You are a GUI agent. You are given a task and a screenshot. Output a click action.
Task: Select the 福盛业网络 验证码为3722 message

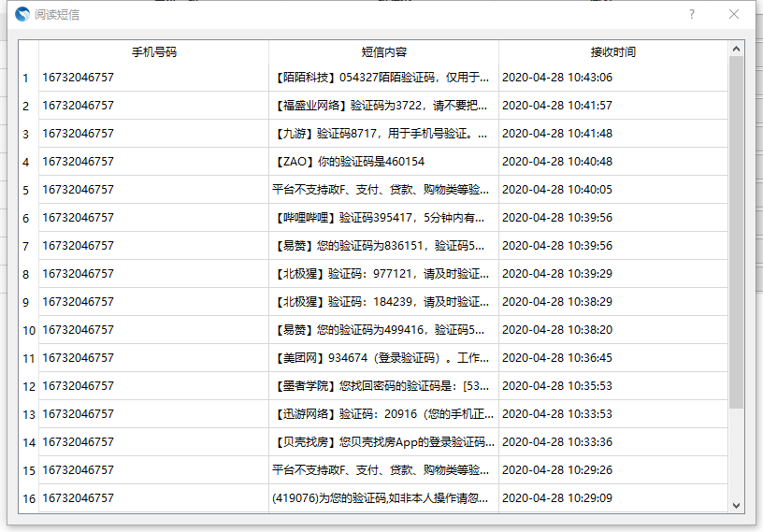point(383,106)
